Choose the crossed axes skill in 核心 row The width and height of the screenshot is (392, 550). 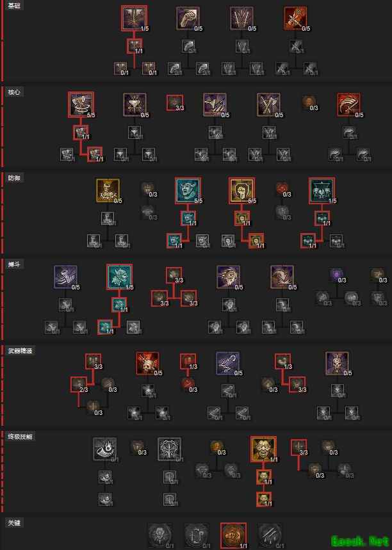(268, 104)
